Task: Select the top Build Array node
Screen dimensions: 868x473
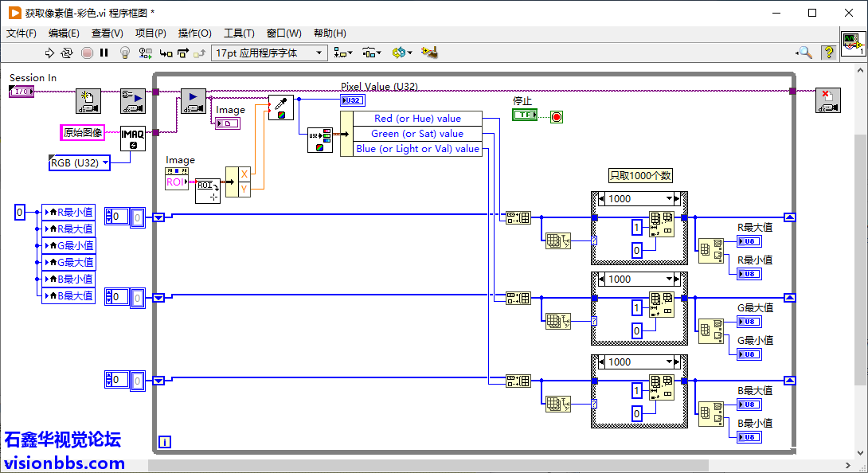Action: point(518,217)
